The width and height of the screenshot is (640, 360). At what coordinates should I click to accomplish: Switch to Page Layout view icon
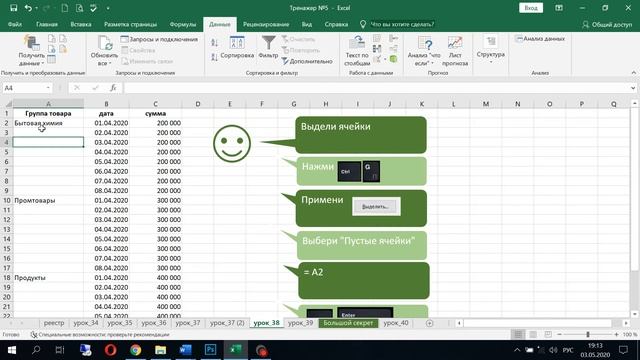pyautogui.click(x=533, y=334)
